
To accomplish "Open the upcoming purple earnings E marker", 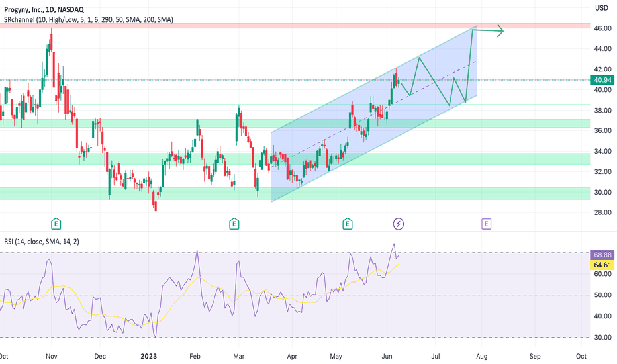I will tap(487, 224).
